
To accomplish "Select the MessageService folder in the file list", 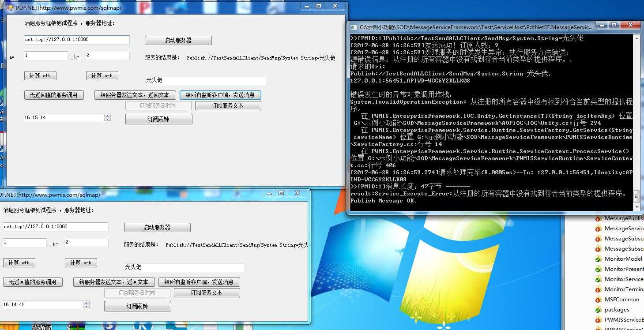I will point(620,229).
